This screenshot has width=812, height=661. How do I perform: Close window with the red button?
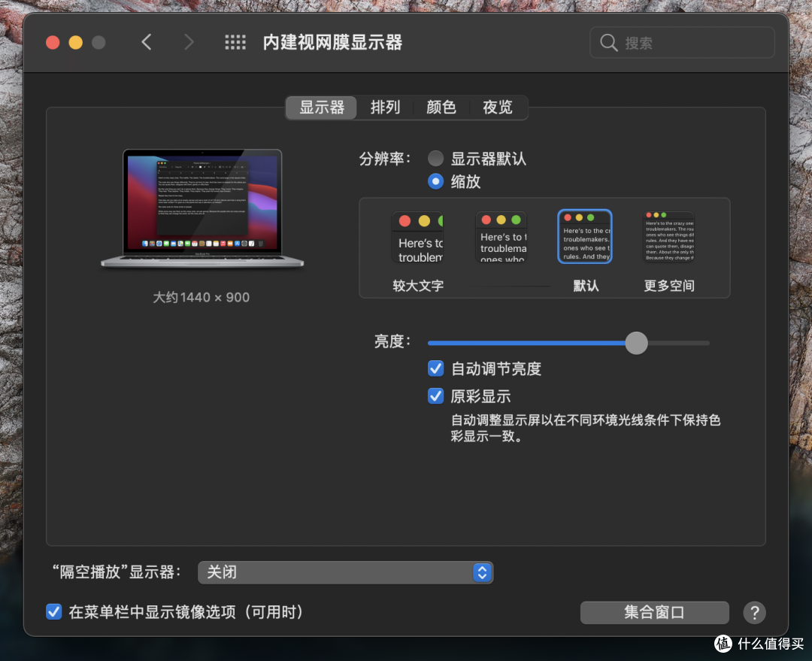coord(53,42)
